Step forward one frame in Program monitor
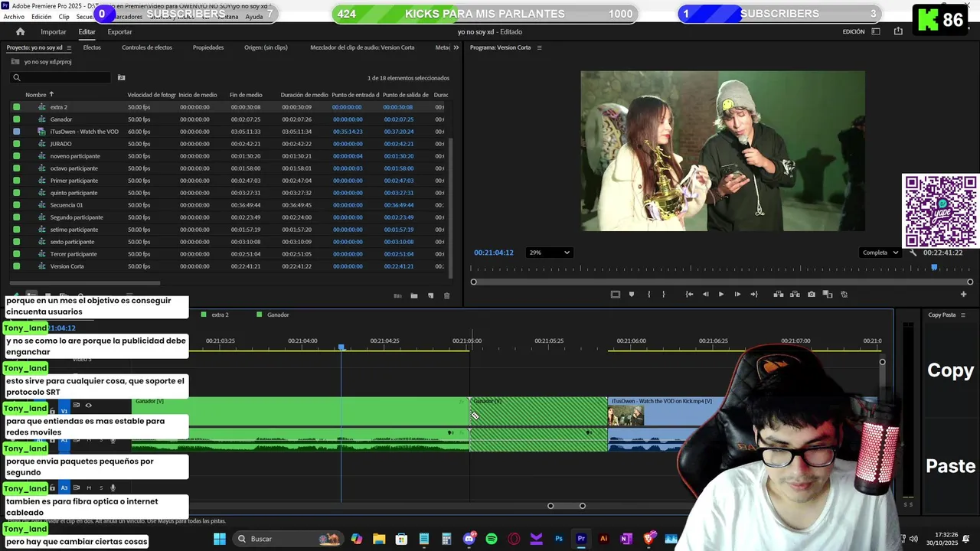 737,294
